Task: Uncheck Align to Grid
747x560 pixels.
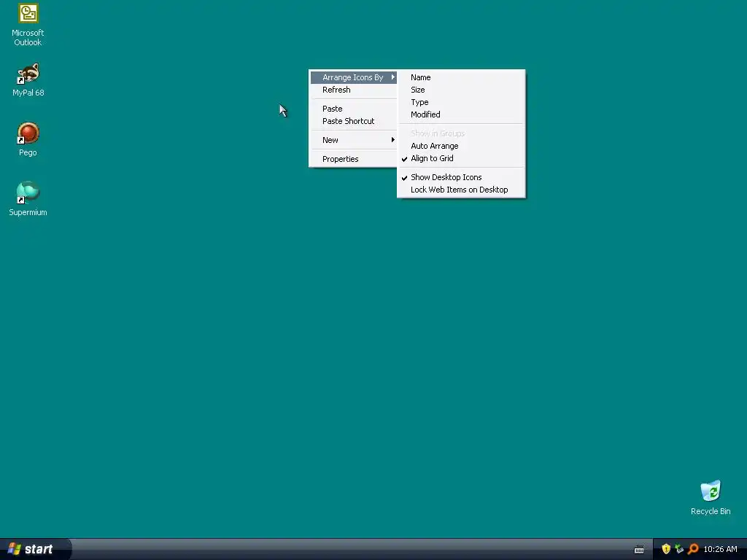Action: tap(461, 158)
